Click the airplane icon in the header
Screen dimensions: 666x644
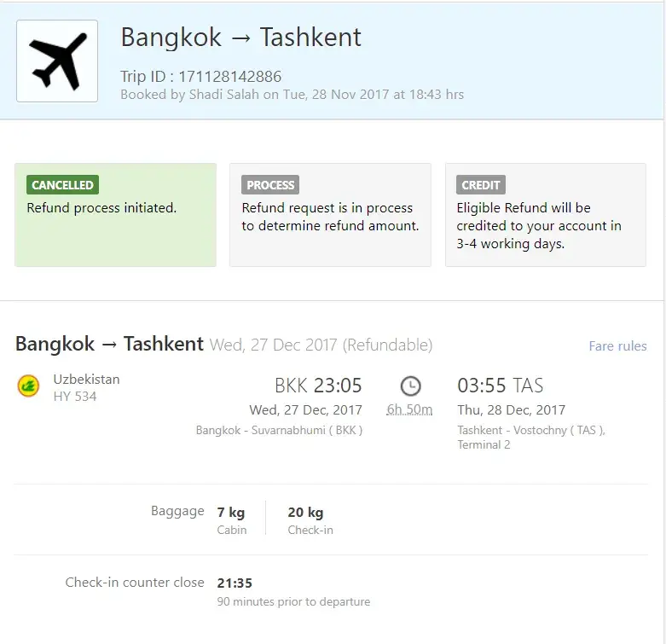pyautogui.click(x=57, y=61)
